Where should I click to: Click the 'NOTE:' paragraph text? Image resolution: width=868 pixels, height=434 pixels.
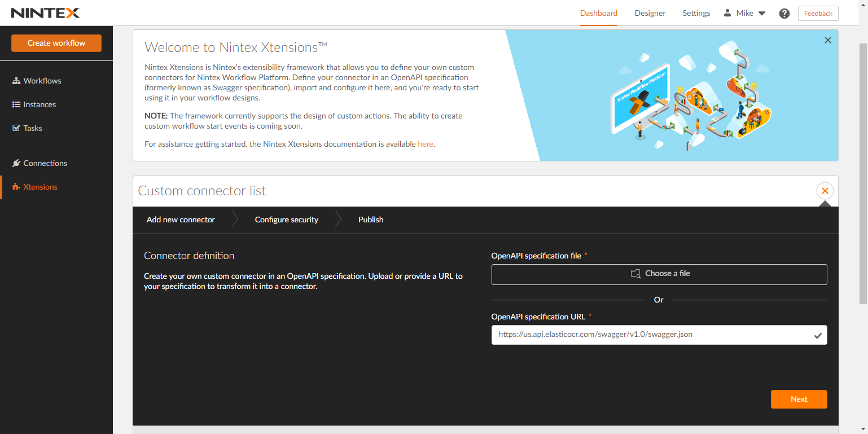(x=304, y=121)
